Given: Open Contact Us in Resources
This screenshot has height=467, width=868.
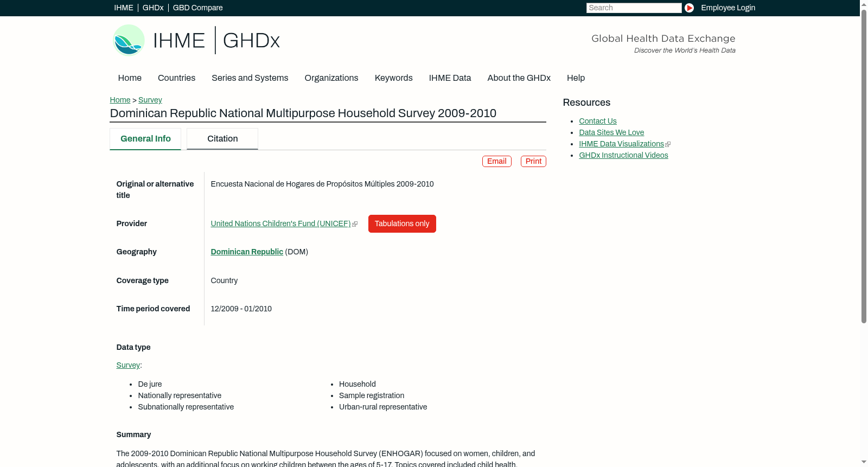Looking at the screenshot, I should 597,121.
